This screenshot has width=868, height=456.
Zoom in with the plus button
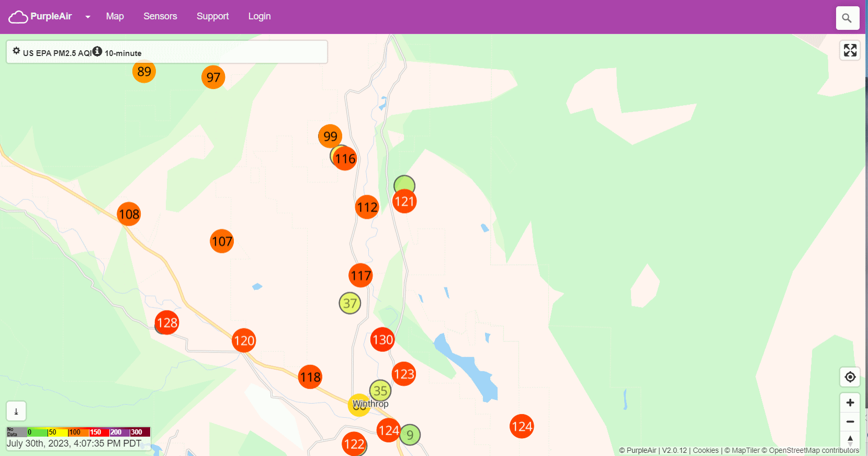coord(850,403)
